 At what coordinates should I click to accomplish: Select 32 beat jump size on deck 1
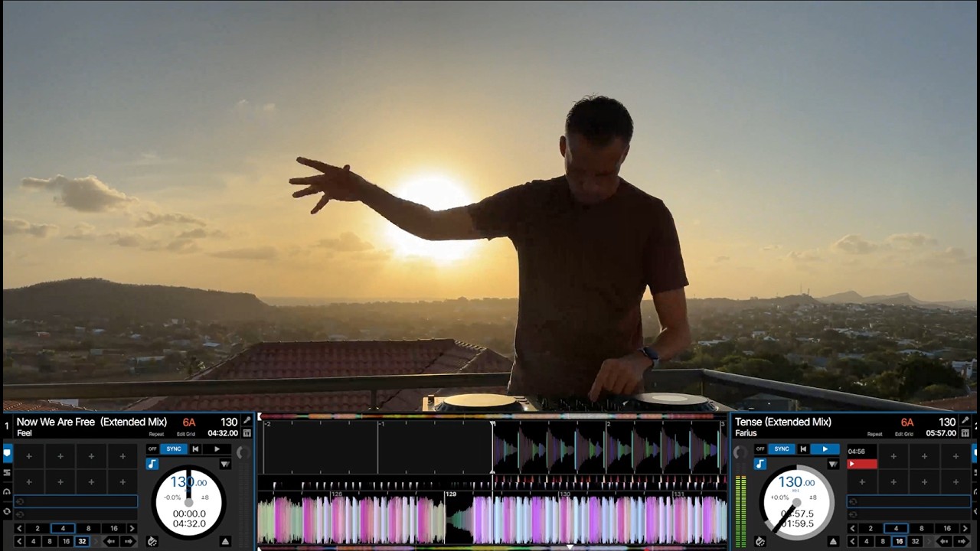tap(82, 542)
